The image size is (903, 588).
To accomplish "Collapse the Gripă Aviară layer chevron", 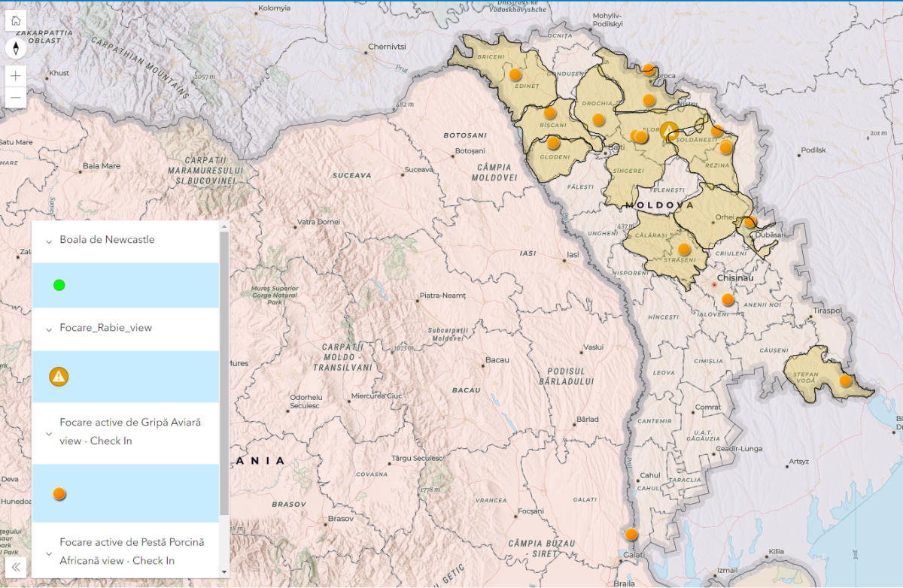I will [49, 434].
